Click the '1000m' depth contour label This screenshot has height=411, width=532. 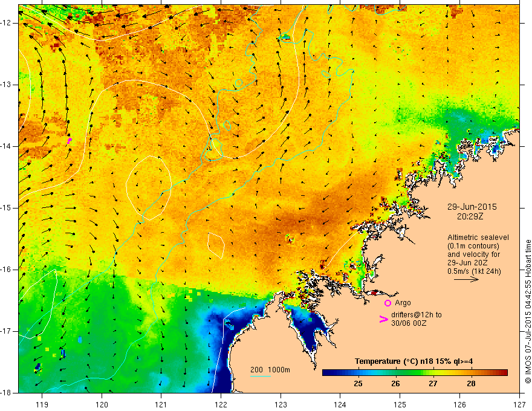click(x=279, y=370)
